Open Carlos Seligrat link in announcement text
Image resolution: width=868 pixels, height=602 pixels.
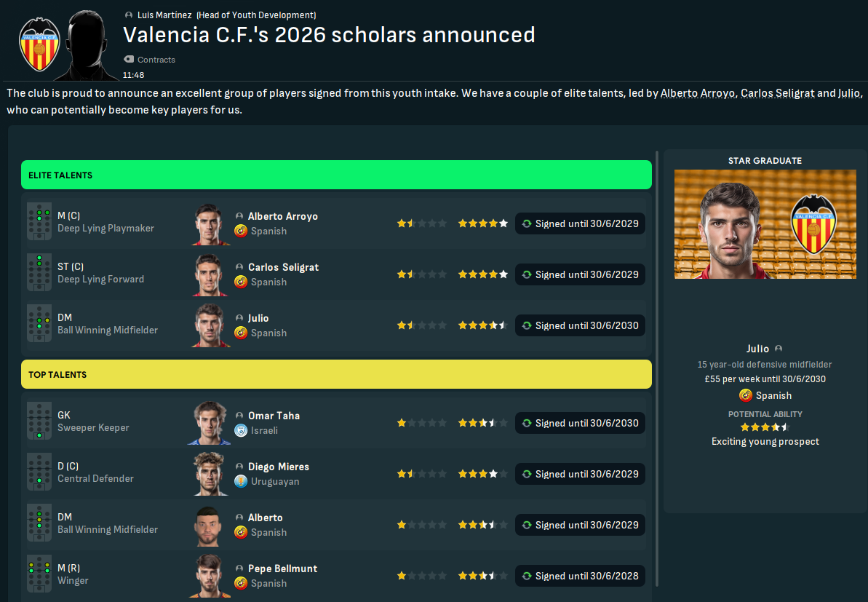tap(777, 94)
